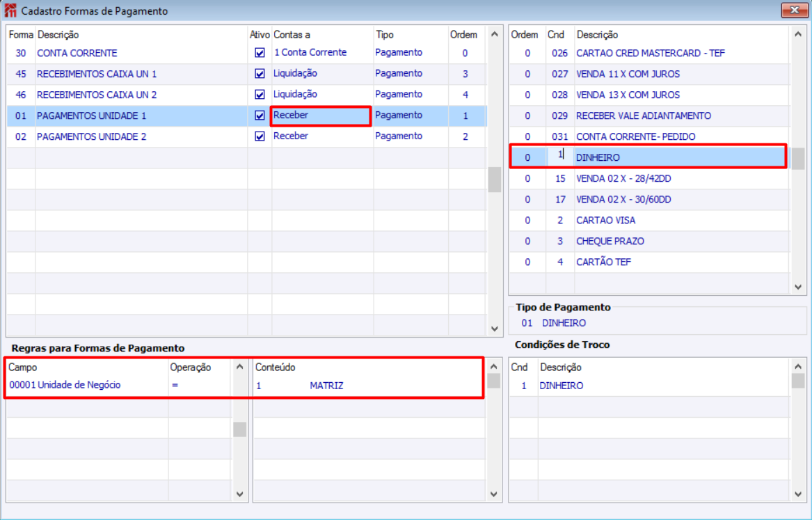This screenshot has height=520, width=812.
Task: Click Forma column header
Action: click(x=21, y=35)
